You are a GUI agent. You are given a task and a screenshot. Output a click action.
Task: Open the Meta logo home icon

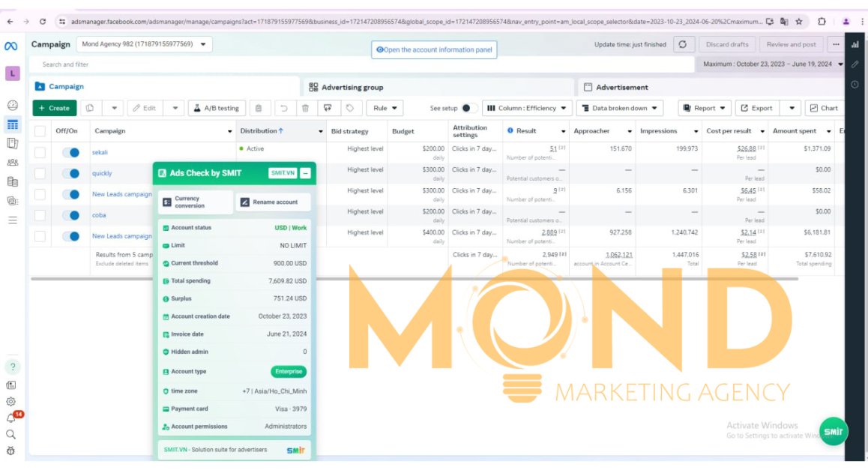[x=10, y=46]
